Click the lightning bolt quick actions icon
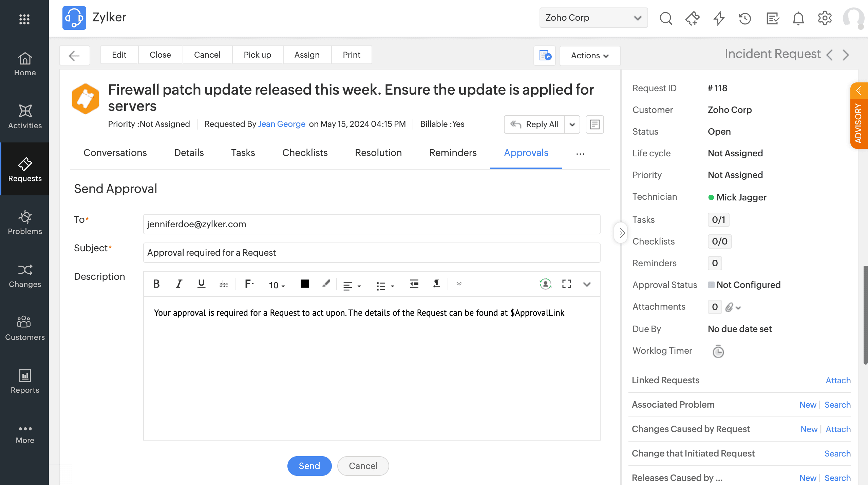The height and width of the screenshot is (485, 868). coord(719,18)
